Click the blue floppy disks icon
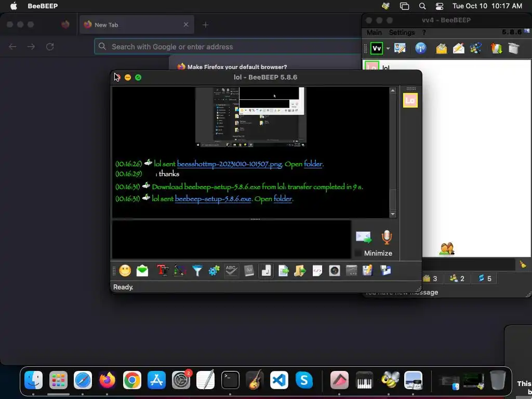This screenshot has width=532, height=399. pos(386,270)
